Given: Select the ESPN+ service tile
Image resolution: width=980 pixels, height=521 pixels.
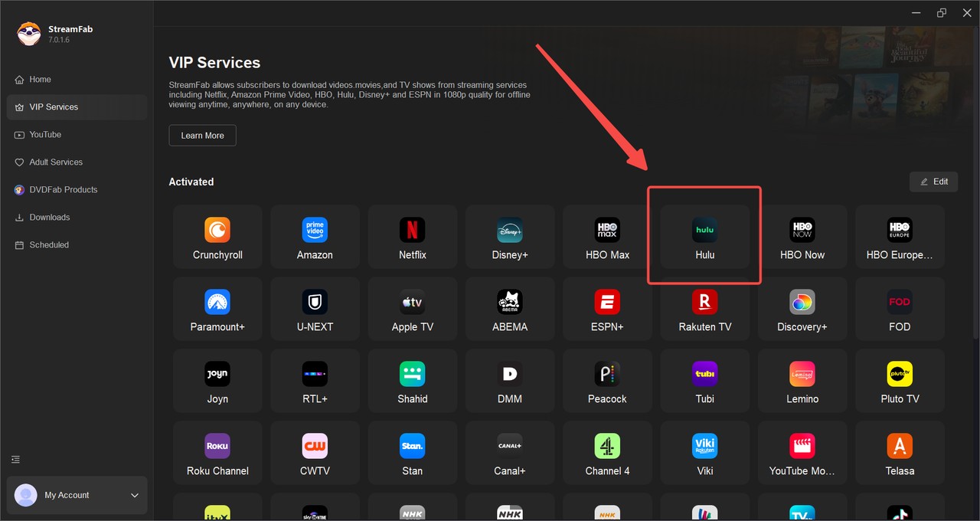Looking at the screenshot, I should point(607,308).
